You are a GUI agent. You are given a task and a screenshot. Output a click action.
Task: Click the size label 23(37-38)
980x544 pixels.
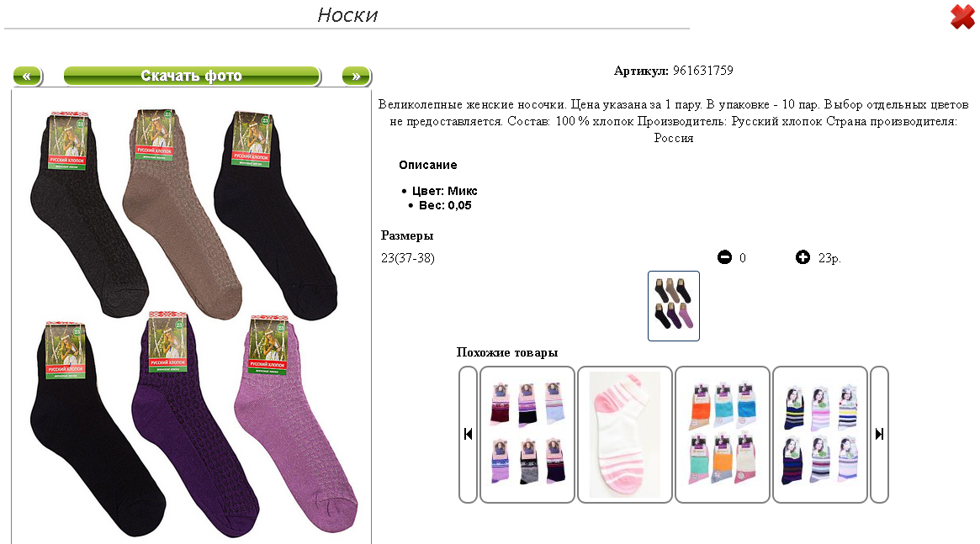click(407, 258)
